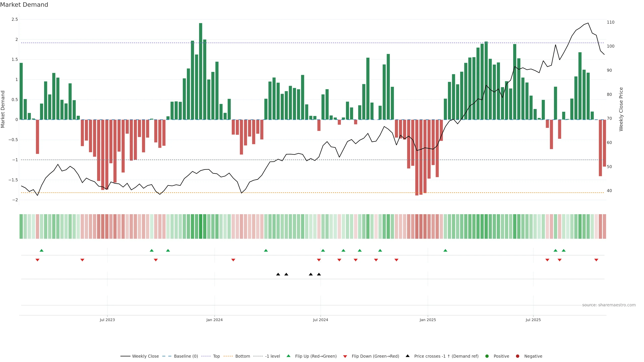644x362 pixels.
Task: Click the black Price crosses -1 legend triangle
Action: pyautogui.click(x=408, y=356)
